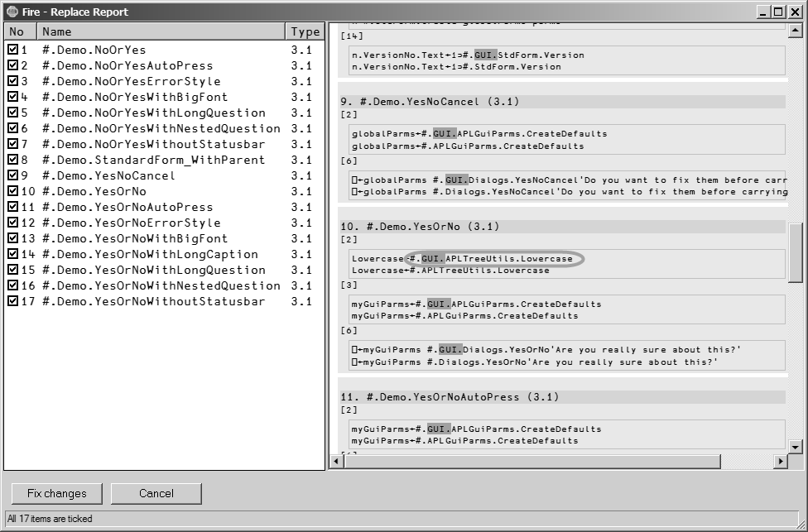
Task: Sort list by the No column header
Action: point(21,31)
